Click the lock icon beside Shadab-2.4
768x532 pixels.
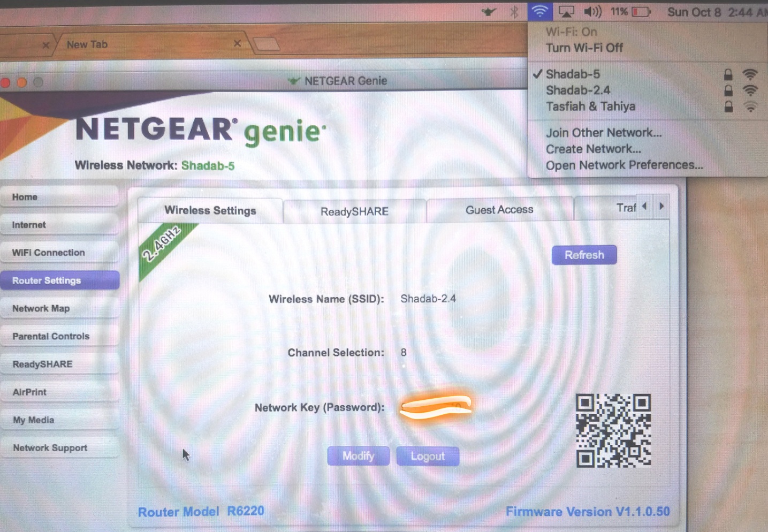728,90
